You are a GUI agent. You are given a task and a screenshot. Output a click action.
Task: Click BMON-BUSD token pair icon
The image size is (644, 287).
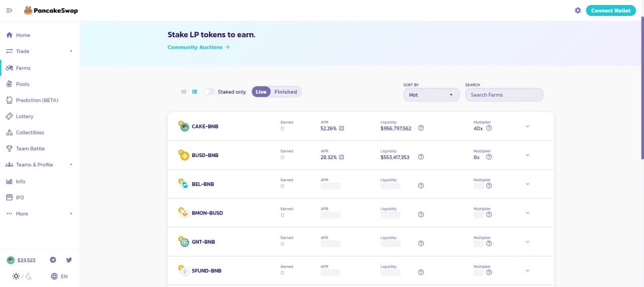pyautogui.click(x=184, y=212)
